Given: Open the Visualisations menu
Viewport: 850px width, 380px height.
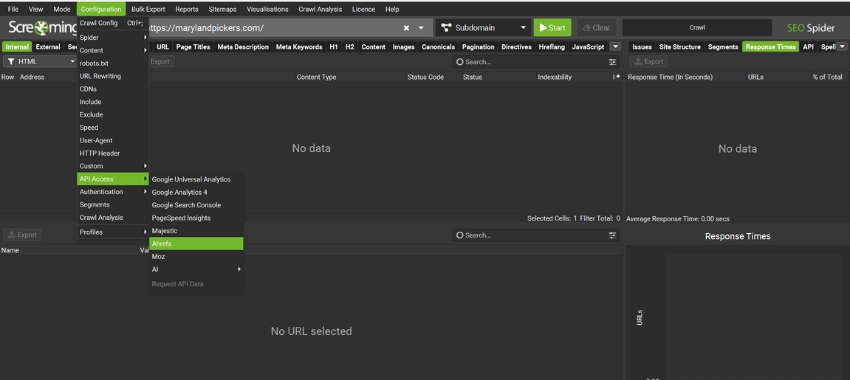Looking at the screenshot, I should [x=267, y=9].
